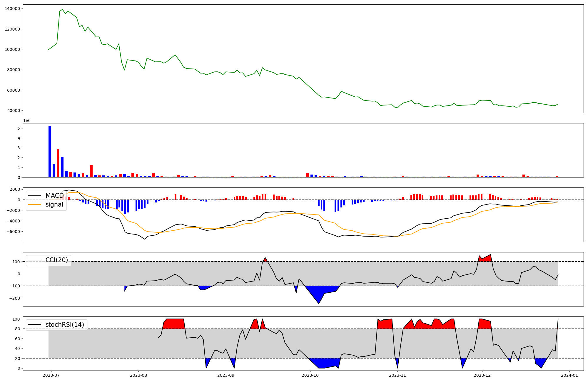Click the CCI(20) legend entry

56,260
